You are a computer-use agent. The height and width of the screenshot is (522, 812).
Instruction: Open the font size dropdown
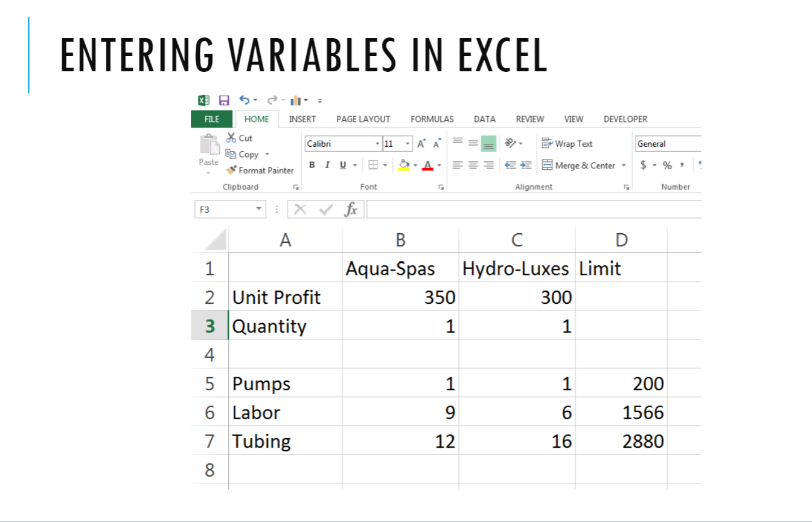[x=408, y=144]
